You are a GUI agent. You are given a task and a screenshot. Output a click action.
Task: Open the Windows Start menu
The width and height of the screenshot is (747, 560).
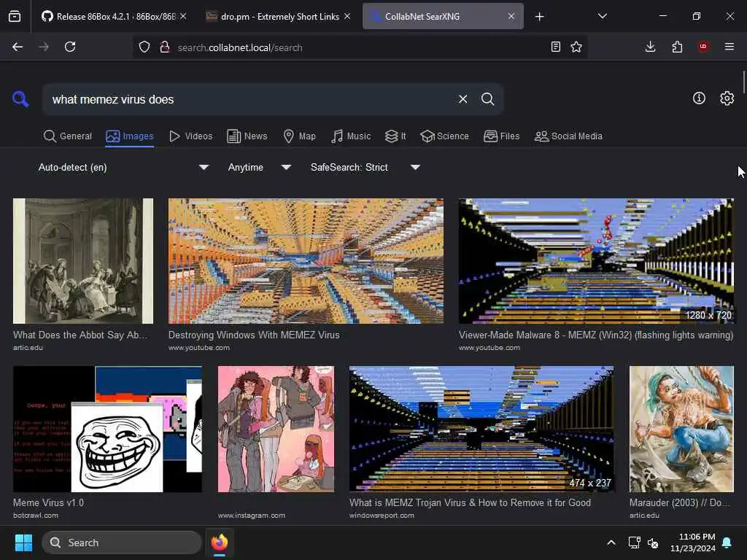(23, 542)
